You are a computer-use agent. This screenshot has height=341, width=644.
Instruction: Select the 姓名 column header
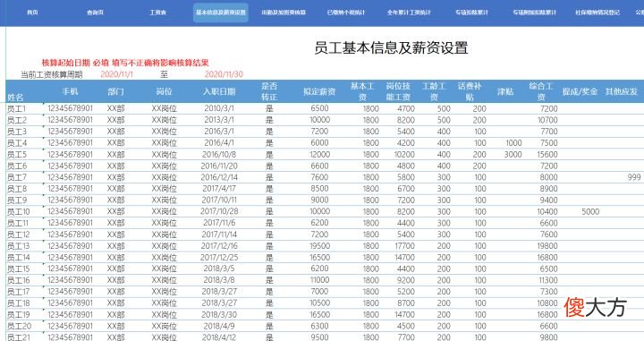point(15,98)
